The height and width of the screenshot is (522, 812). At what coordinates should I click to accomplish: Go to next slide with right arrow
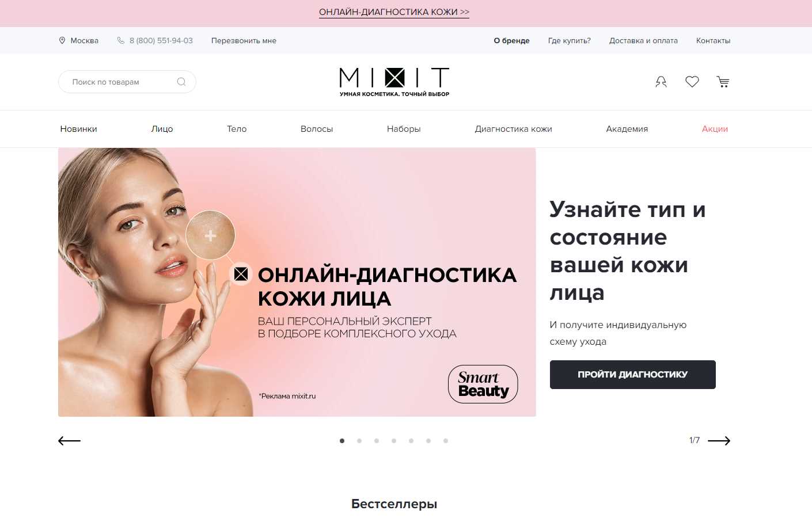click(x=719, y=441)
